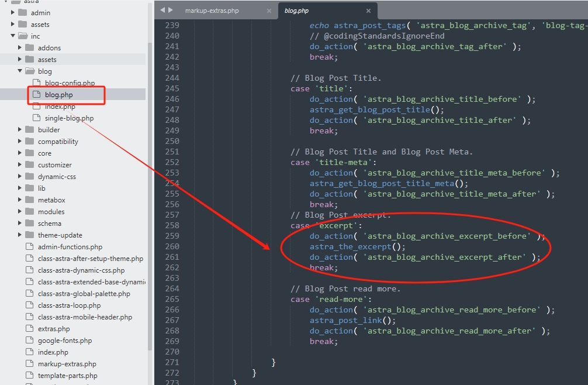Click the file icon beside admin-functions.php
This screenshot has height=385, width=588.
(x=30, y=246)
